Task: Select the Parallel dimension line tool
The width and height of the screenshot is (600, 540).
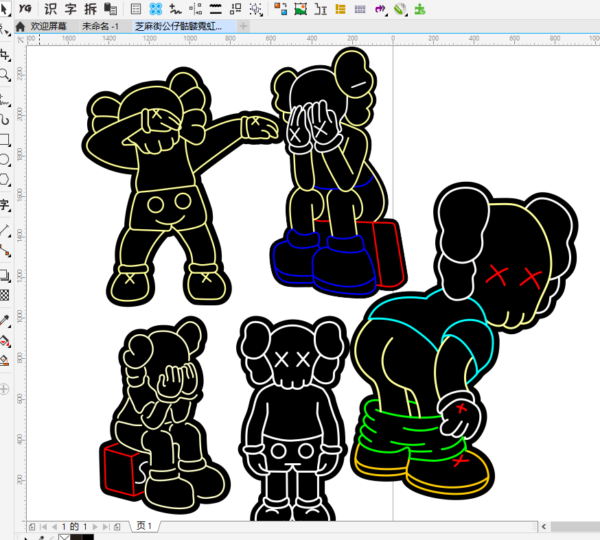Action: [x=5, y=230]
